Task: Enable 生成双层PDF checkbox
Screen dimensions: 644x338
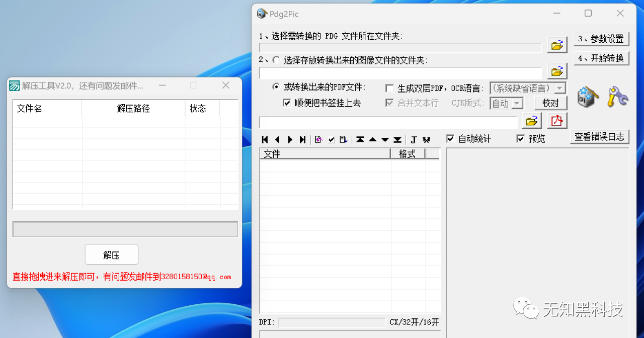Action: pos(389,89)
